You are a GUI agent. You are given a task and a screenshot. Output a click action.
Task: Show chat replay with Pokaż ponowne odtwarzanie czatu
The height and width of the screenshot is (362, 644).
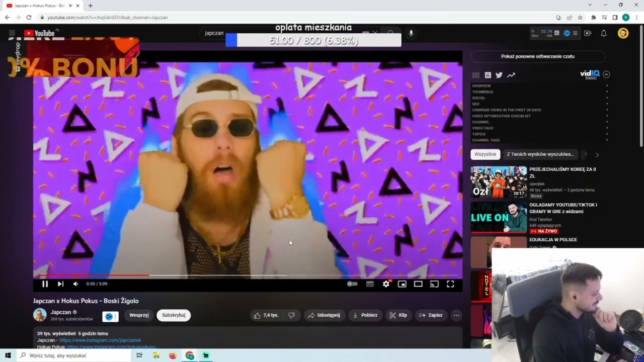538,56
